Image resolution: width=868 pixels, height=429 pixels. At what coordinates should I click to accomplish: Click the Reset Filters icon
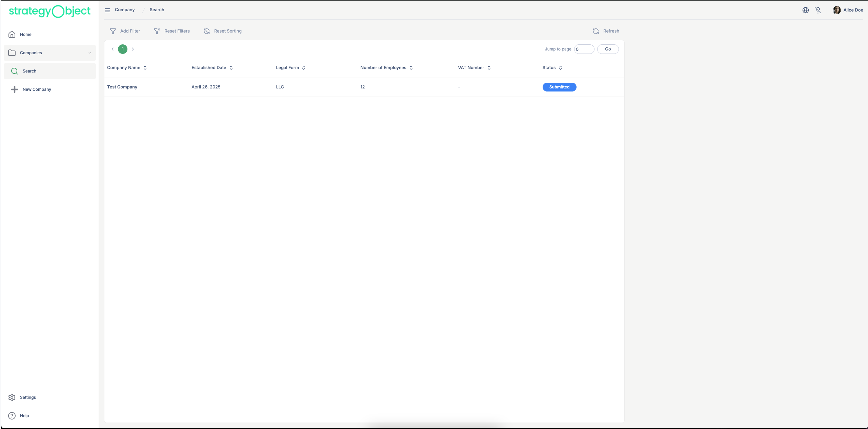pos(157,31)
